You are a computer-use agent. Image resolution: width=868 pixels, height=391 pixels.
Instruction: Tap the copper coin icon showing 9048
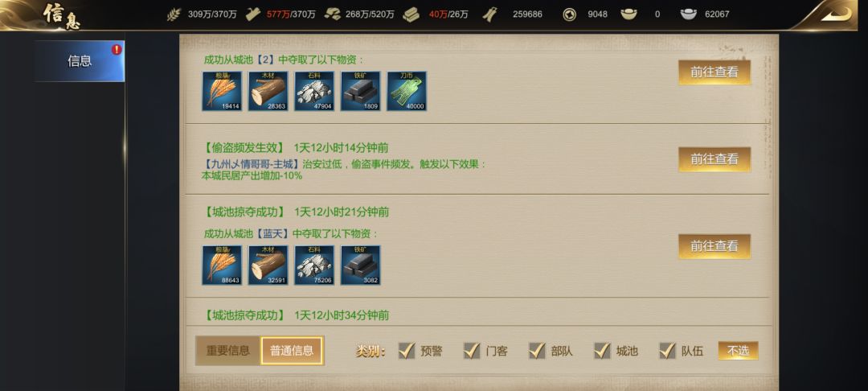click(x=569, y=14)
